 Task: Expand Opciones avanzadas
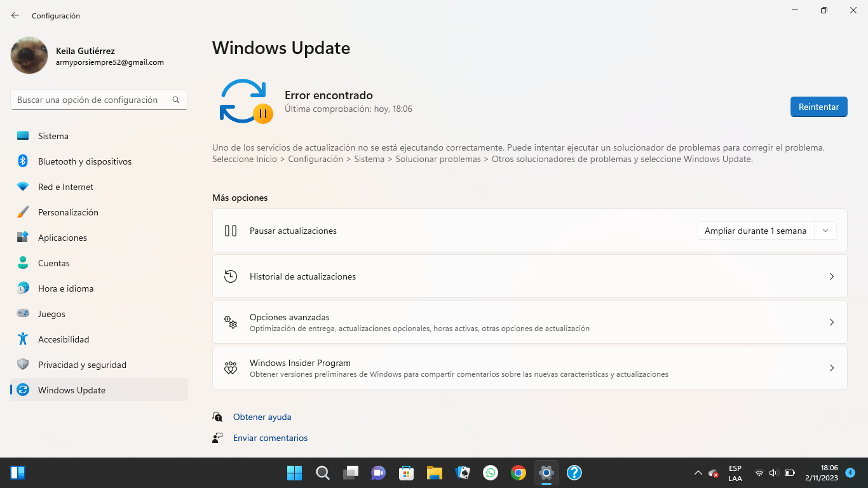point(530,322)
